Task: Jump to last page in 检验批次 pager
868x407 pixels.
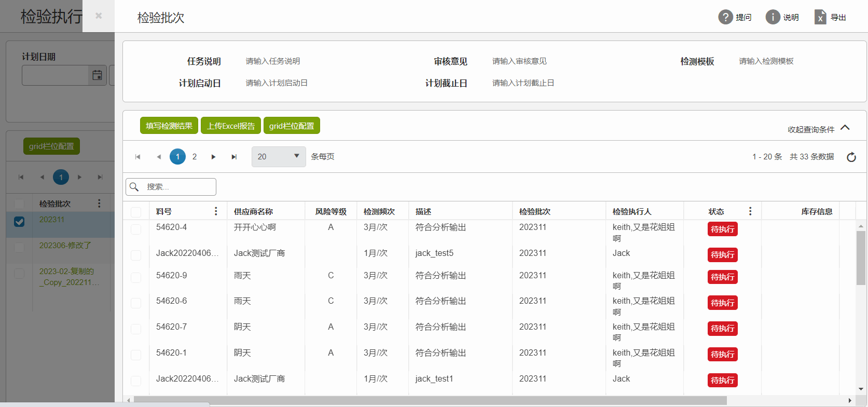Action: 234,157
